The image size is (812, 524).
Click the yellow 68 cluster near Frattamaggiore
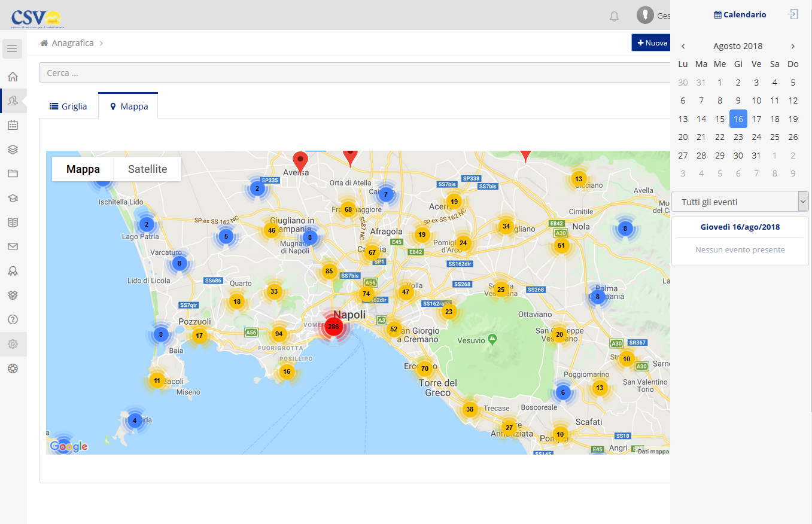(348, 209)
